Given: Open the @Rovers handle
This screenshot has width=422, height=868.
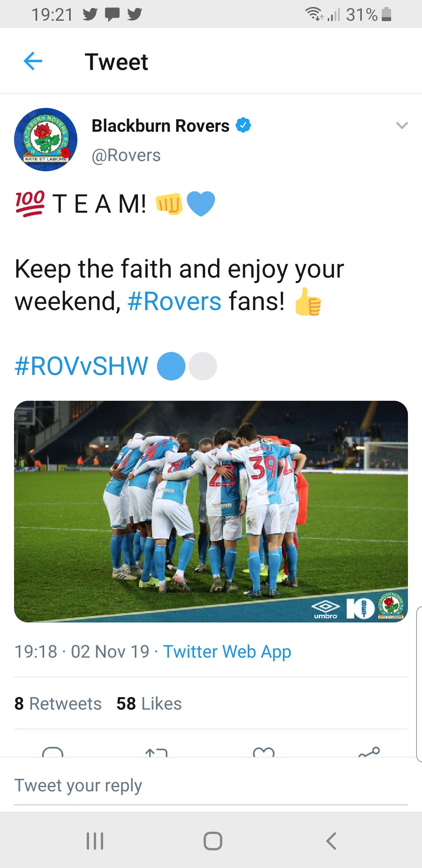Looking at the screenshot, I should [x=126, y=155].
